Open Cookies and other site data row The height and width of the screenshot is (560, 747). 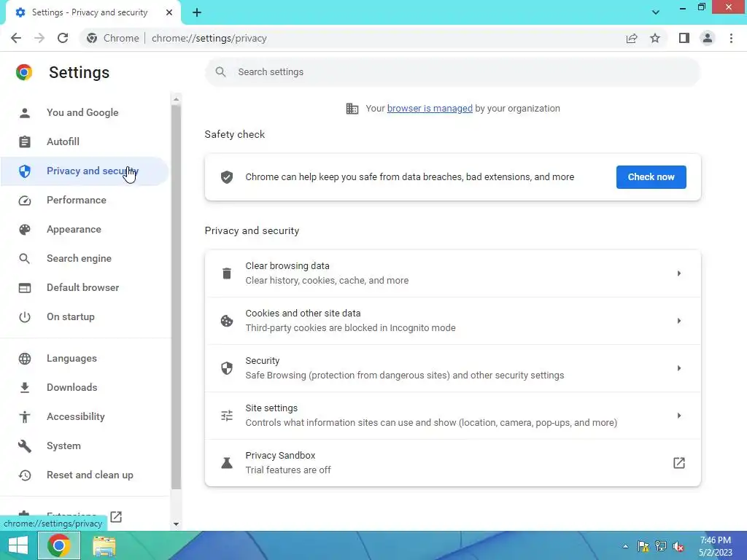pyautogui.click(x=452, y=321)
